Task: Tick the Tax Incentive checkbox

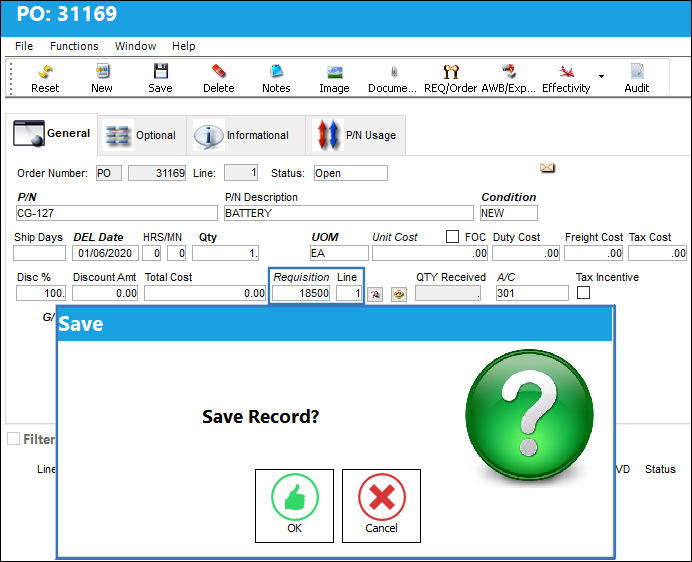Action: click(583, 292)
